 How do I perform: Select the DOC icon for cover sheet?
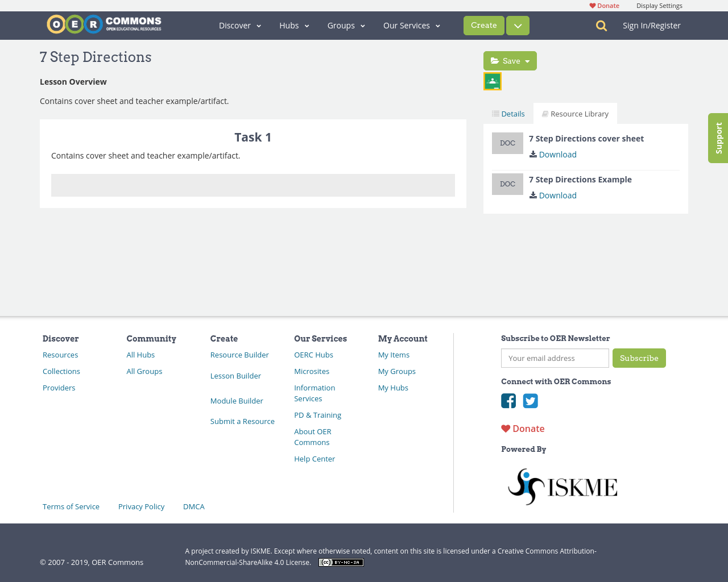point(507,143)
